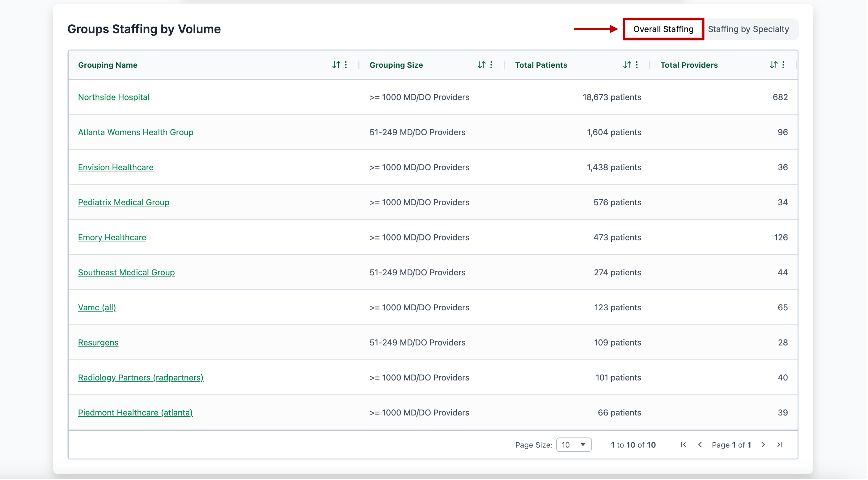Sort by Grouping Size arrows icon
The image size is (868, 480).
[x=481, y=65]
